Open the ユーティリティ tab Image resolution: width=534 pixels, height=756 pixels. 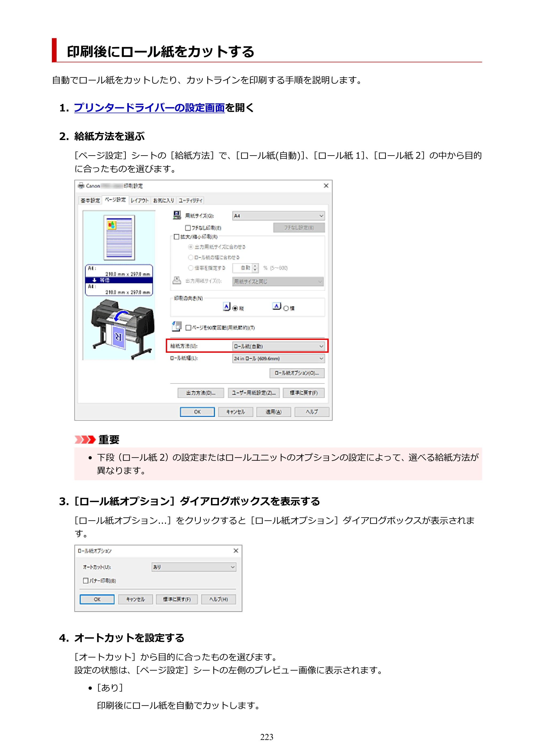pyautogui.click(x=190, y=200)
